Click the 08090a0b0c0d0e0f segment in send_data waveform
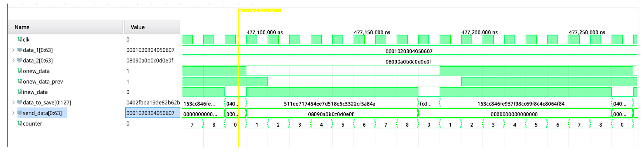This screenshot has height=153, width=644. click(330, 114)
